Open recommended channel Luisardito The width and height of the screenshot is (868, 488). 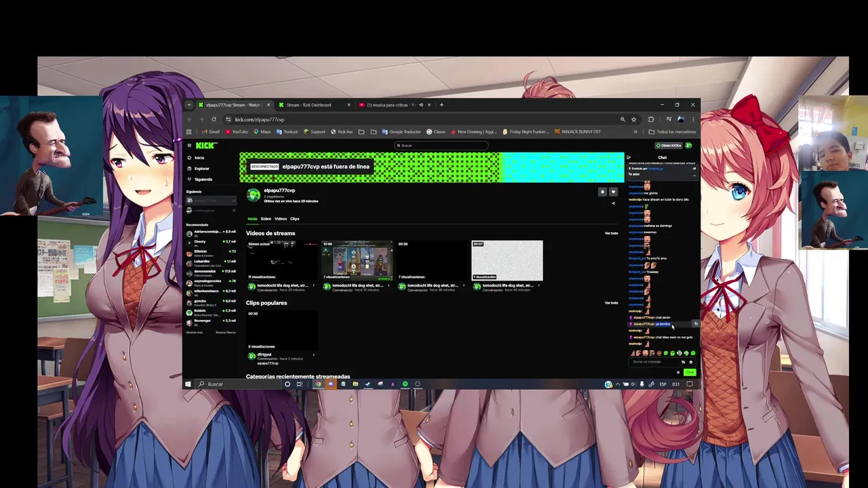pos(212,262)
